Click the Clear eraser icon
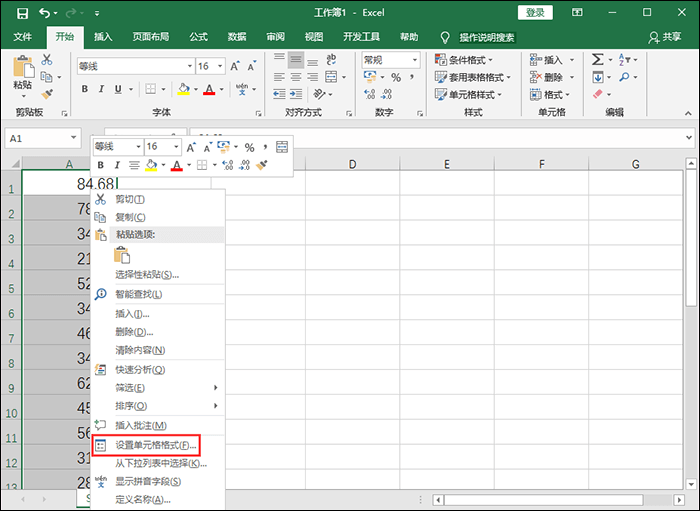The width and height of the screenshot is (700, 511). coord(597,94)
